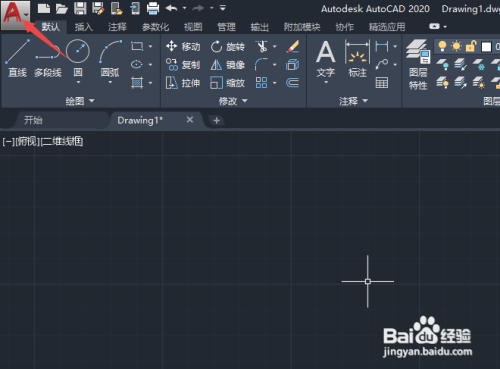Switch to the 默认 ribbon tab
500x369 pixels.
click(x=51, y=27)
